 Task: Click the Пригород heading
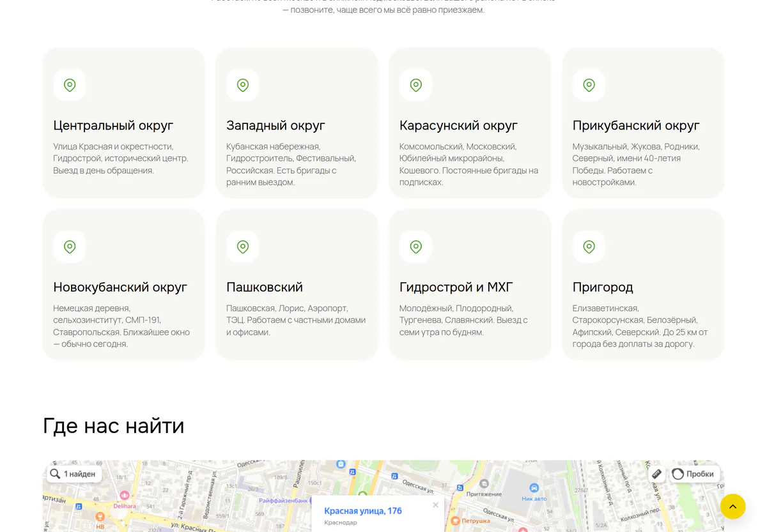coord(603,287)
